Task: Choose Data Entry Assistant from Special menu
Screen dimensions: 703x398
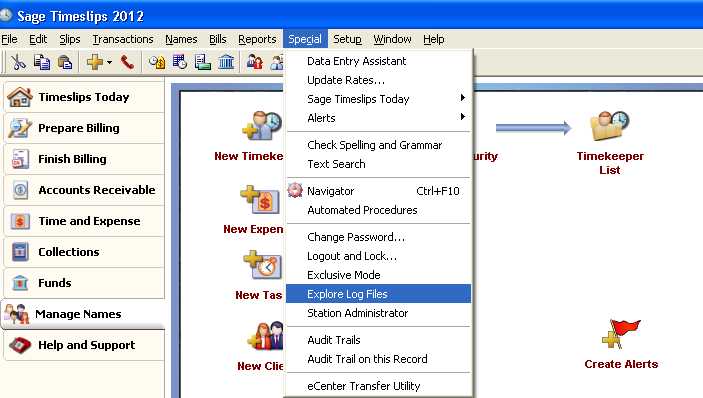Action: tap(378, 61)
